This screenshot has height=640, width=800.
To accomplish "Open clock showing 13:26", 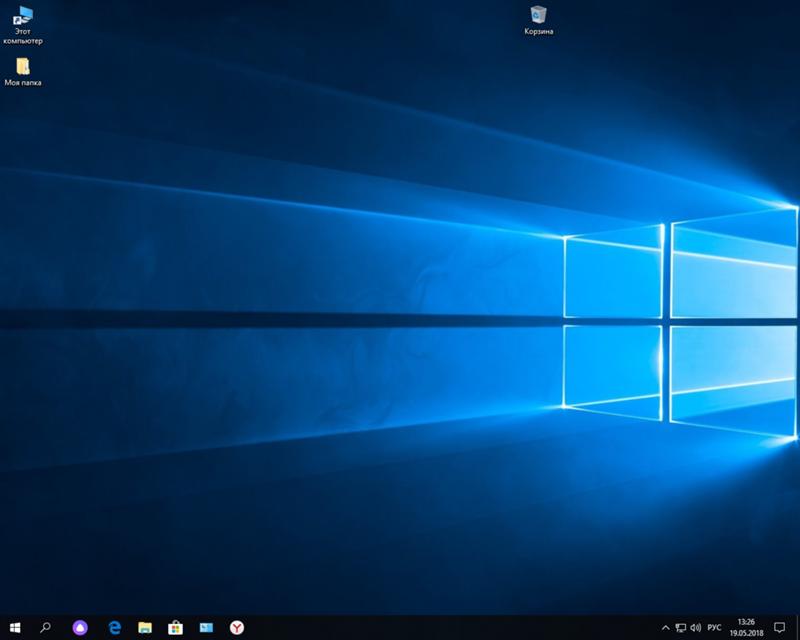I will click(x=746, y=628).
